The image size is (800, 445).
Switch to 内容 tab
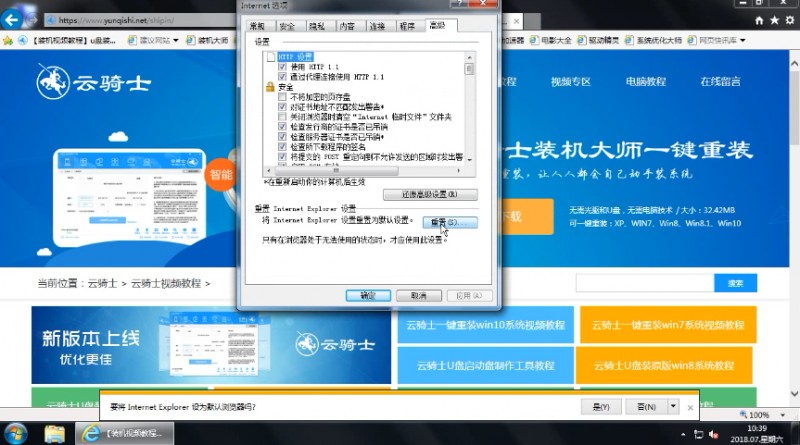[347, 26]
